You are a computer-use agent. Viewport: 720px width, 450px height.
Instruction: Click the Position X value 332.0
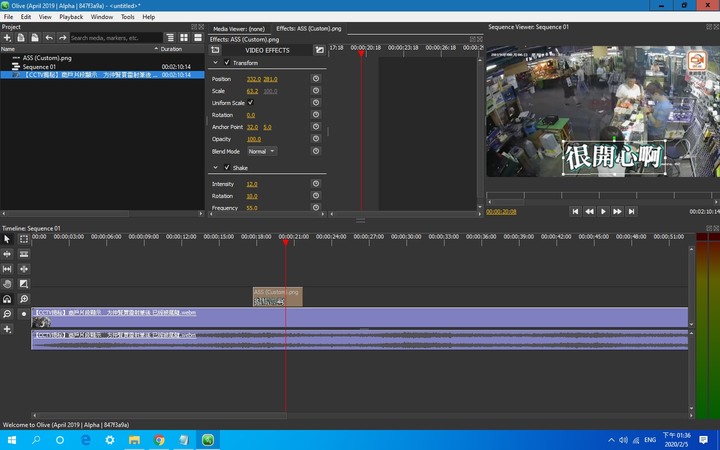[x=253, y=79]
